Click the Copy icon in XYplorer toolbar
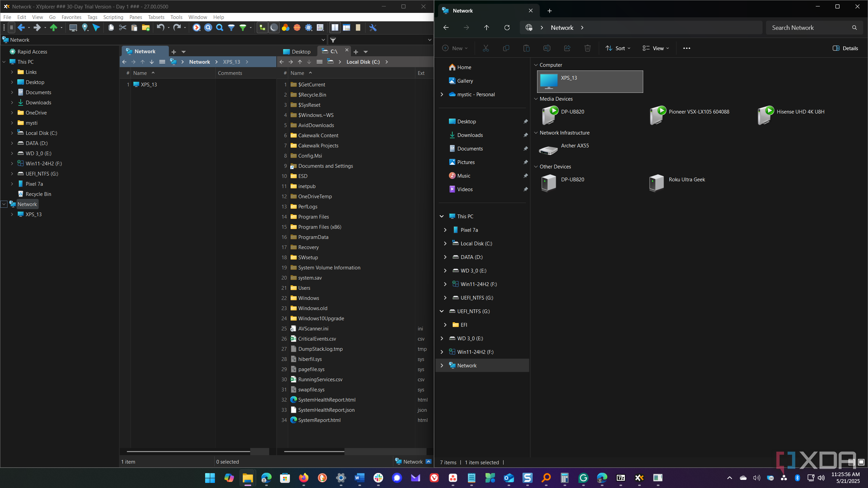 [111, 28]
